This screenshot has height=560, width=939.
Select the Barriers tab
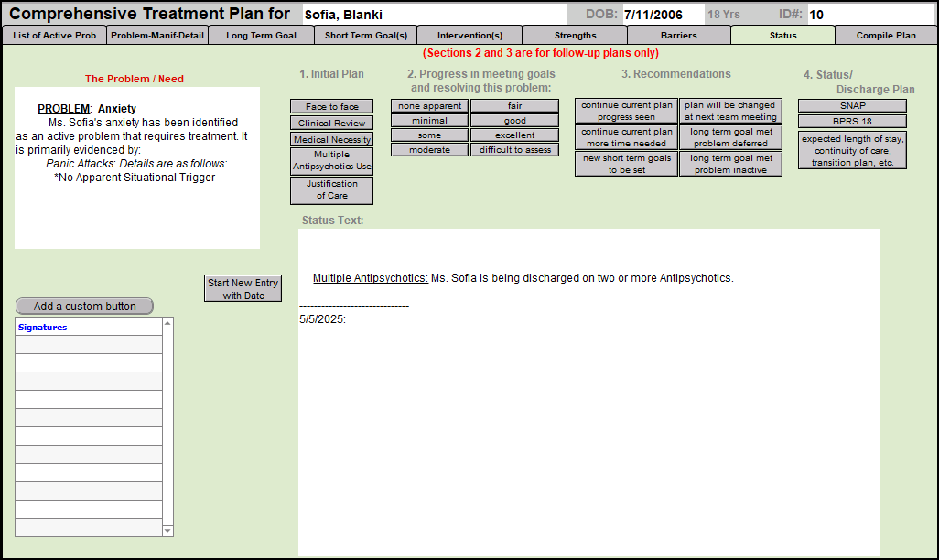(x=678, y=36)
